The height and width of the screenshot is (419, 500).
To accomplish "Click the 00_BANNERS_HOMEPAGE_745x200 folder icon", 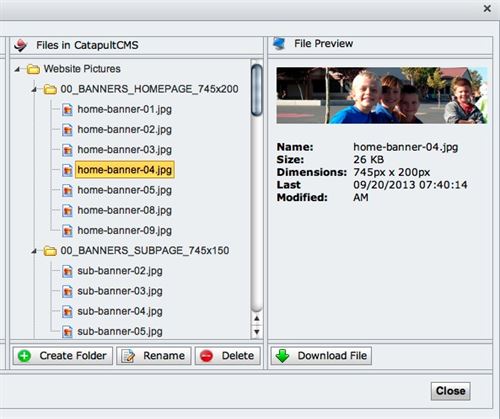I will pyautogui.click(x=50, y=89).
